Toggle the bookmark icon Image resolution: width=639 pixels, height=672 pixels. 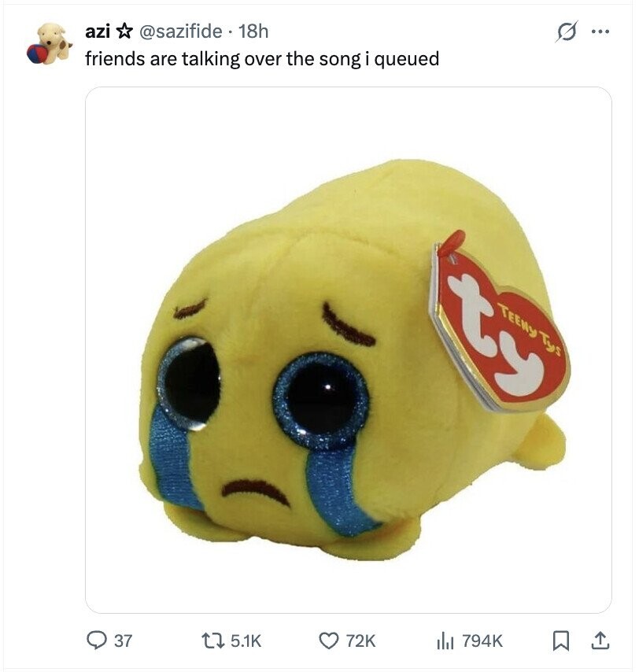560,641
